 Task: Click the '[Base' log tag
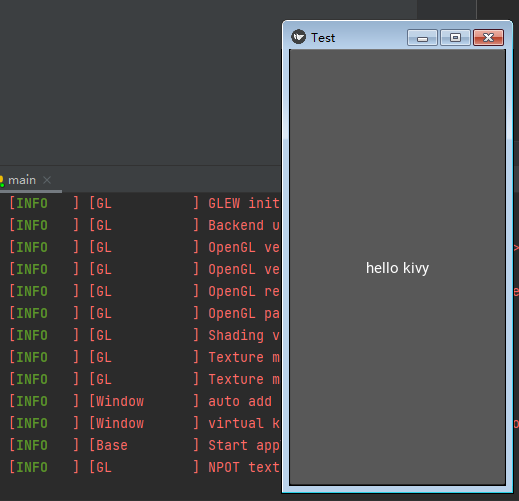[108, 445]
